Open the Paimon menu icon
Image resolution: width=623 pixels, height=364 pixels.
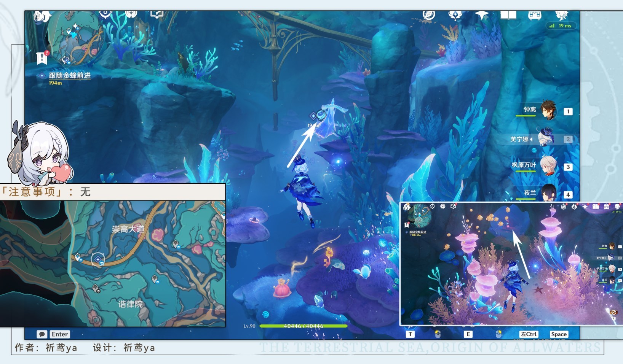tap(42, 17)
